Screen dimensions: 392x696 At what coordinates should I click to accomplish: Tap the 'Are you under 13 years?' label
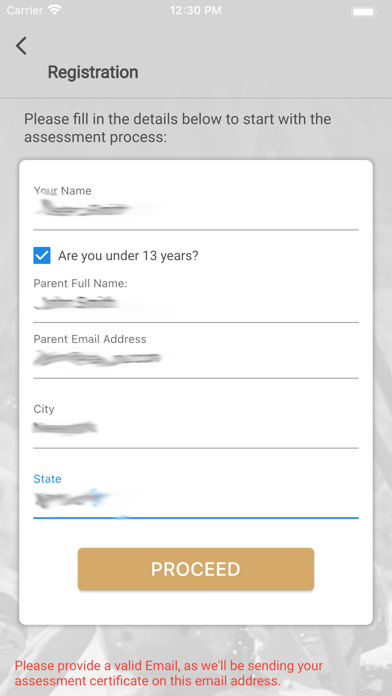coord(128,256)
